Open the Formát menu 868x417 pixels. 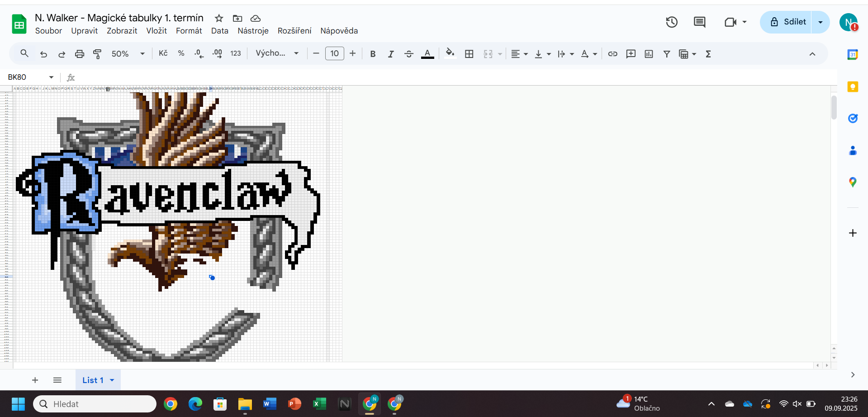[189, 31]
